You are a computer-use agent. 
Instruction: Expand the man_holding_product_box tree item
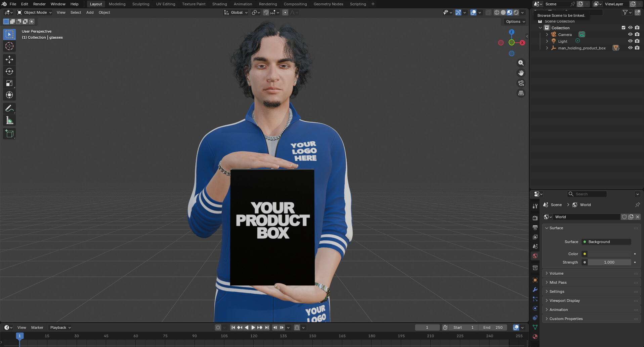pyautogui.click(x=547, y=48)
